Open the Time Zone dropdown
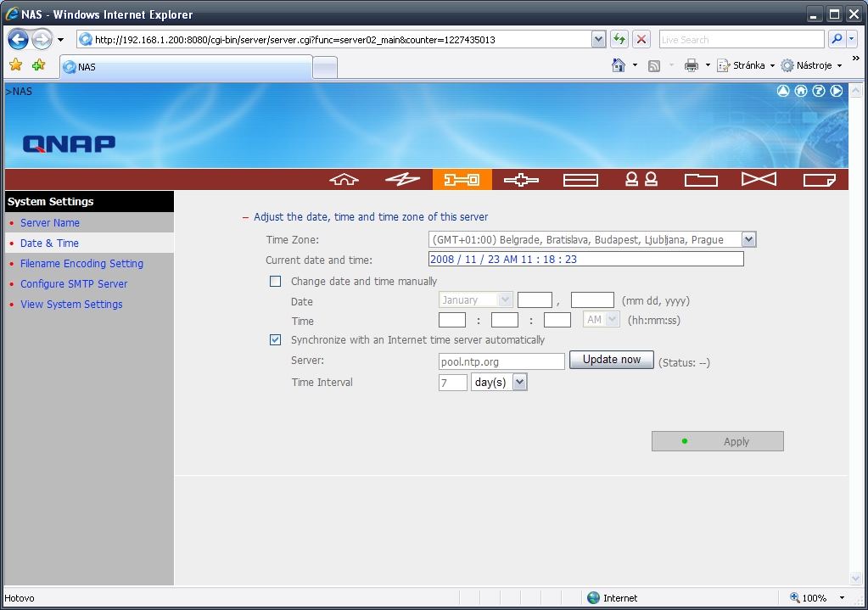Viewport: 868px width, 610px height. click(748, 240)
